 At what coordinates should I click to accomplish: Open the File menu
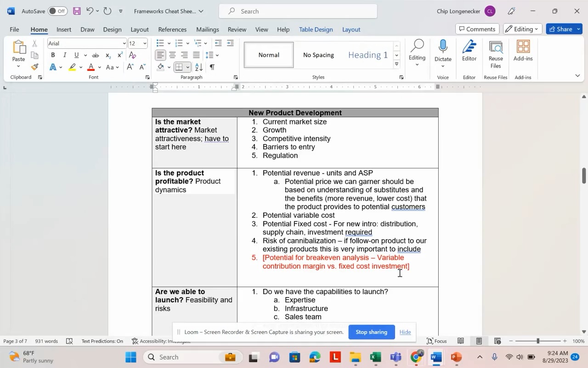[14, 29]
